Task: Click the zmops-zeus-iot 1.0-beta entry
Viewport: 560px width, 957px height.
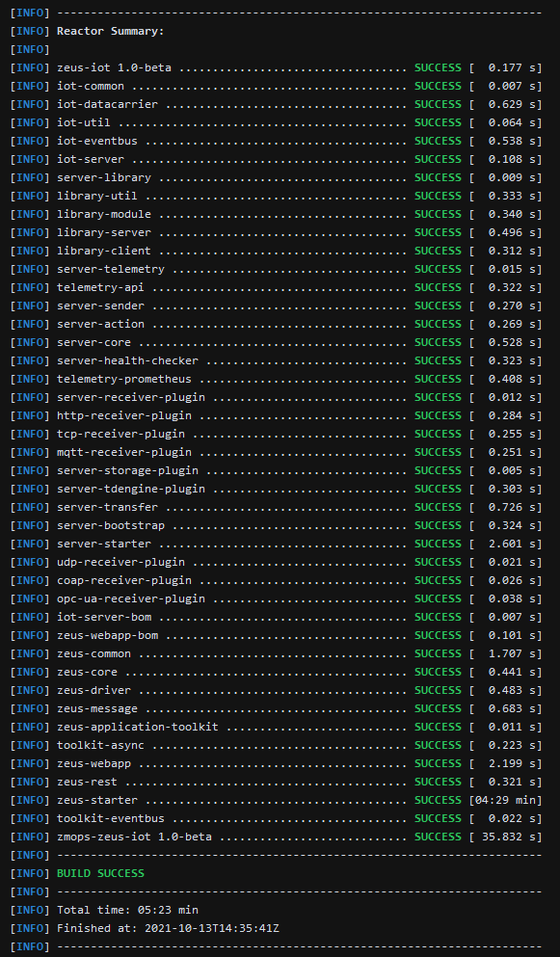Action: tap(134, 837)
